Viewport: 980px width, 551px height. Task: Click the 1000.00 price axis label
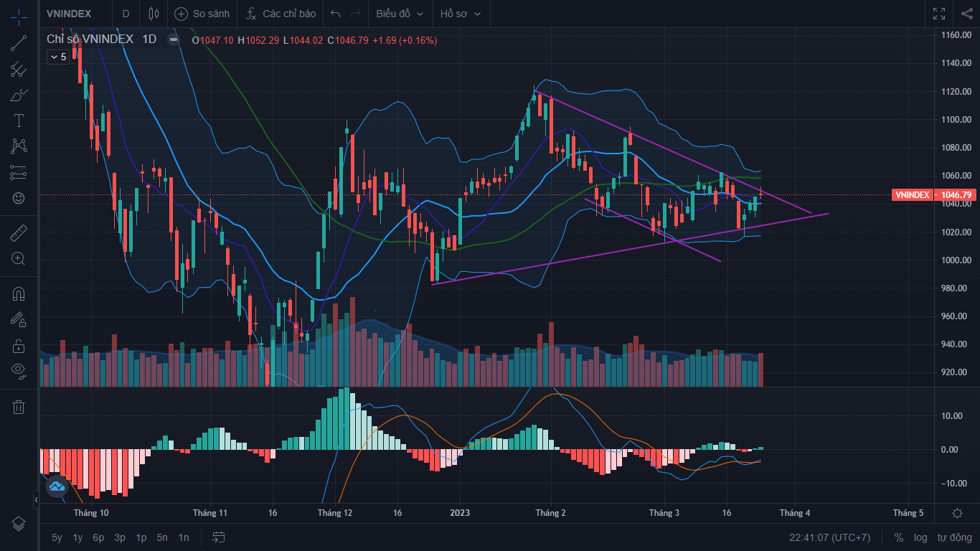(x=956, y=260)
